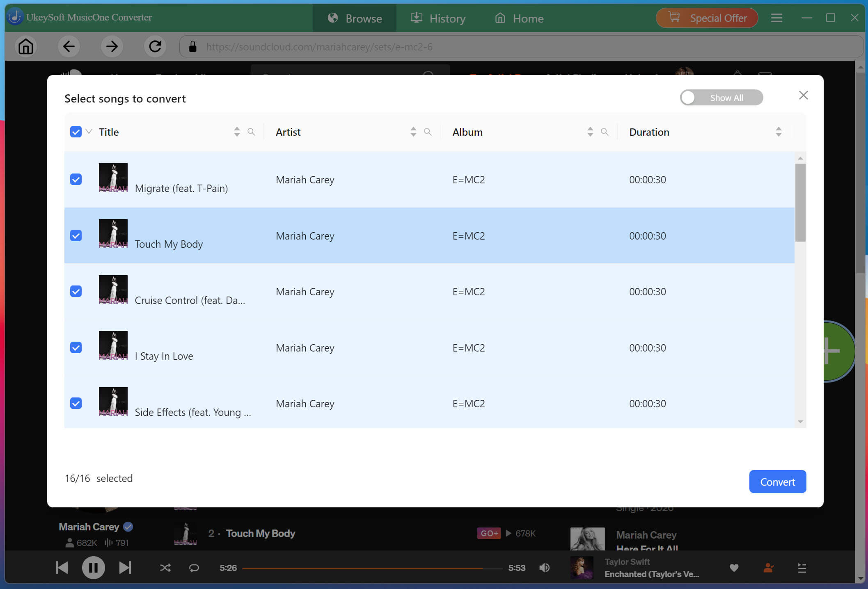Uncheck the select-all header checkbox
This screenshot has width=868, height=589.
point(76,132)
